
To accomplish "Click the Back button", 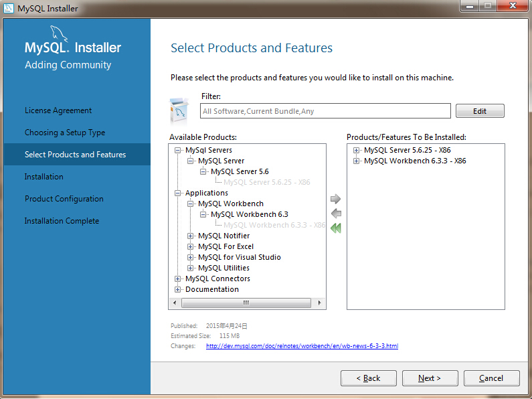I will [369, 378].
